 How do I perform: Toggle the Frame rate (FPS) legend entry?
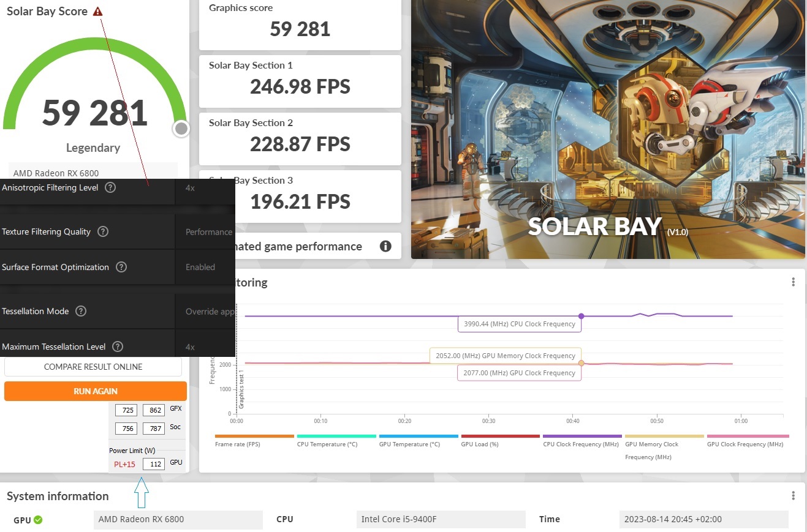pyautogui.click(x=254, y=441)
